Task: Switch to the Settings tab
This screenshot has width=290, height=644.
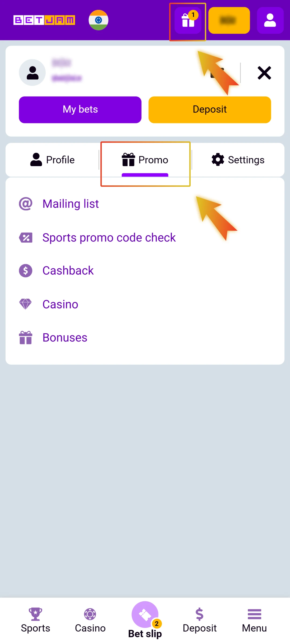Action: [x=237, y=160]
